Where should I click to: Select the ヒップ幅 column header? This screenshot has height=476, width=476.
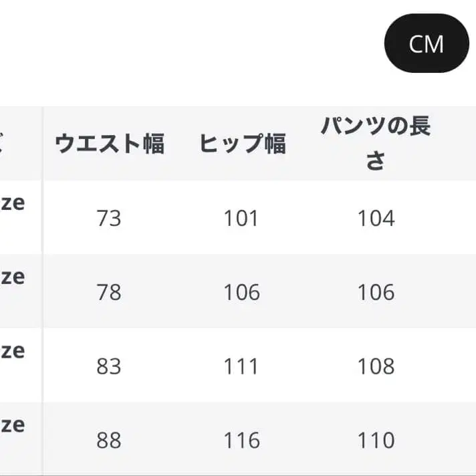pos(242,144)
